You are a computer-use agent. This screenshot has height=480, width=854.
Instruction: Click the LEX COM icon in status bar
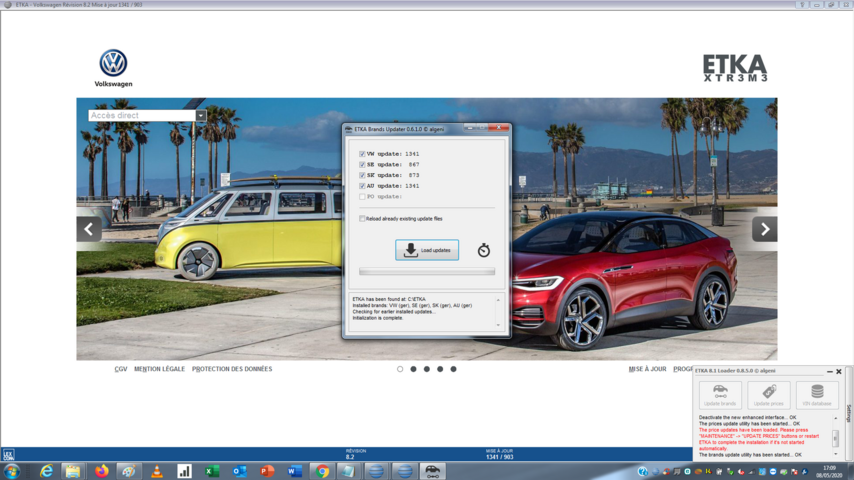click(x=8, y=454)
